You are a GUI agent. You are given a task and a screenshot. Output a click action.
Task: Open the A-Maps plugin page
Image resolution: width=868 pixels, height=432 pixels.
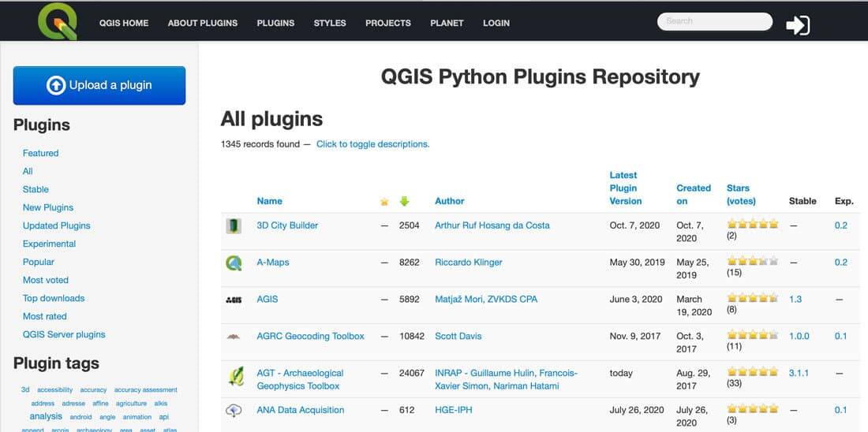click(273, 263)
